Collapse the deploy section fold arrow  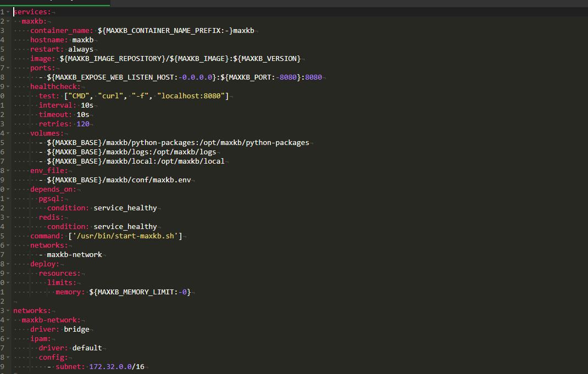pyautogui.click(x=8, y=264)
